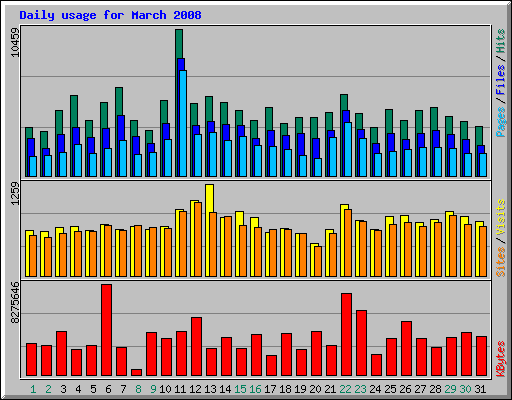Click day 25 on the date axis
512x400 pixels.
390,389
